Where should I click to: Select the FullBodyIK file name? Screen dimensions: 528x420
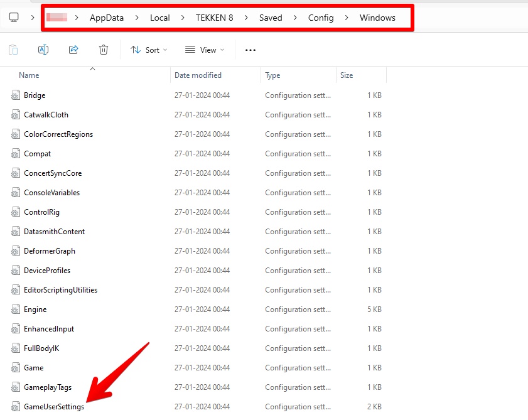pyautogui.click(x=42, y=348)
